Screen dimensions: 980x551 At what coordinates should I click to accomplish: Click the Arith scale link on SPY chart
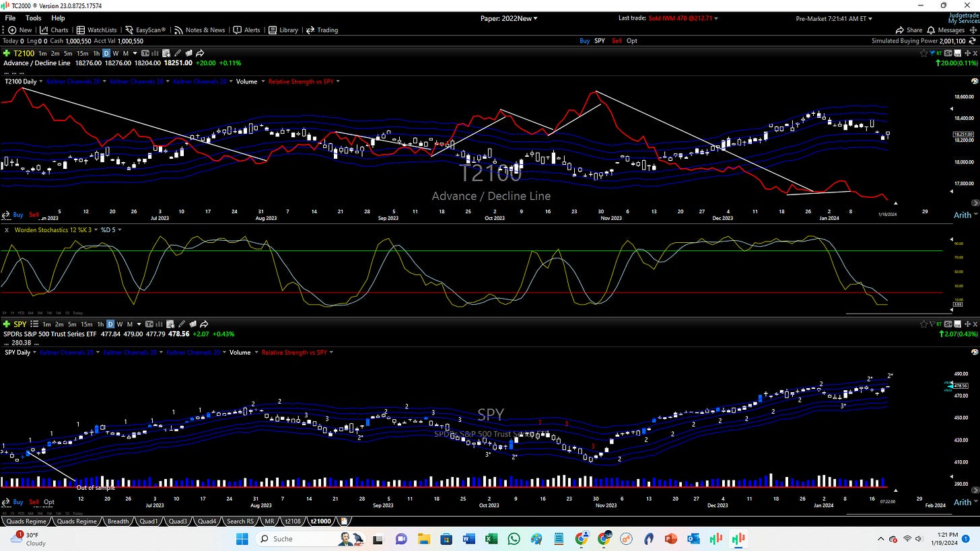pyautogui.click(x=963, y=502)
